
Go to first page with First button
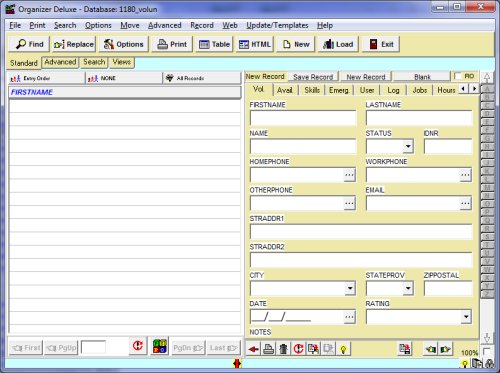click(26, 348)
